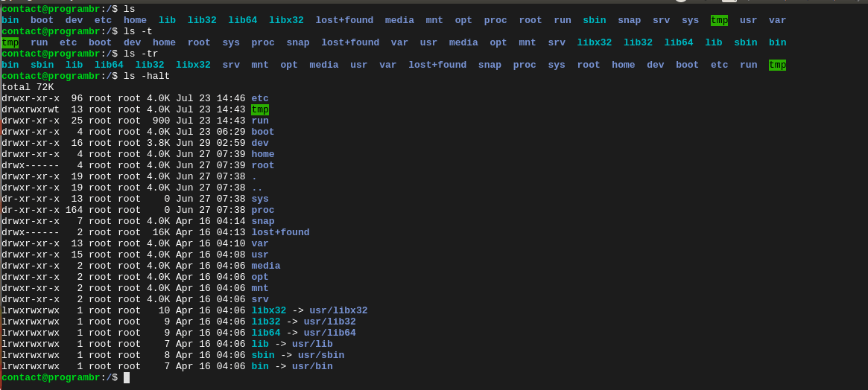Click the 'drwxrwxrwt' permission string
Image resolution: width=868 pixels, height=390 pixels.
click(31, 109)
